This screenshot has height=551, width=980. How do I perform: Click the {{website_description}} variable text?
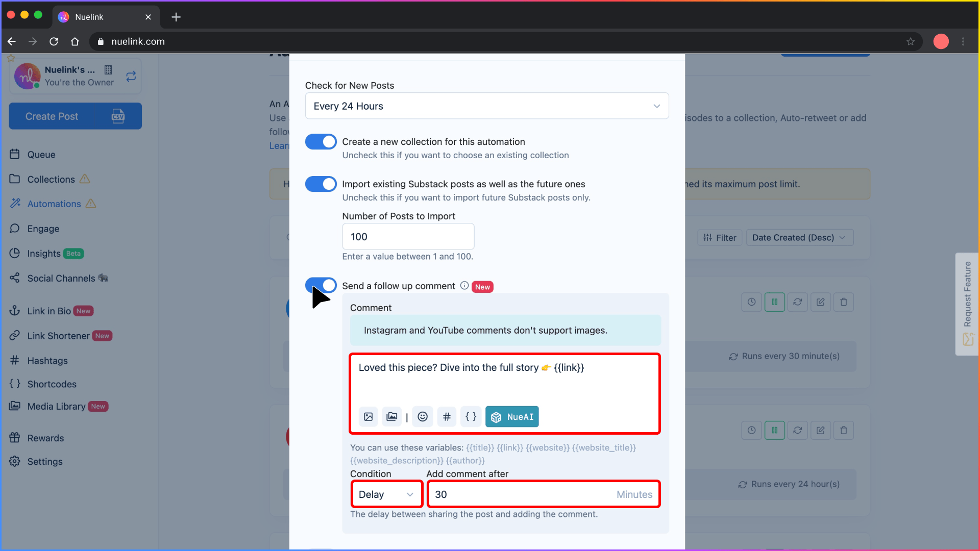[397, 460]
